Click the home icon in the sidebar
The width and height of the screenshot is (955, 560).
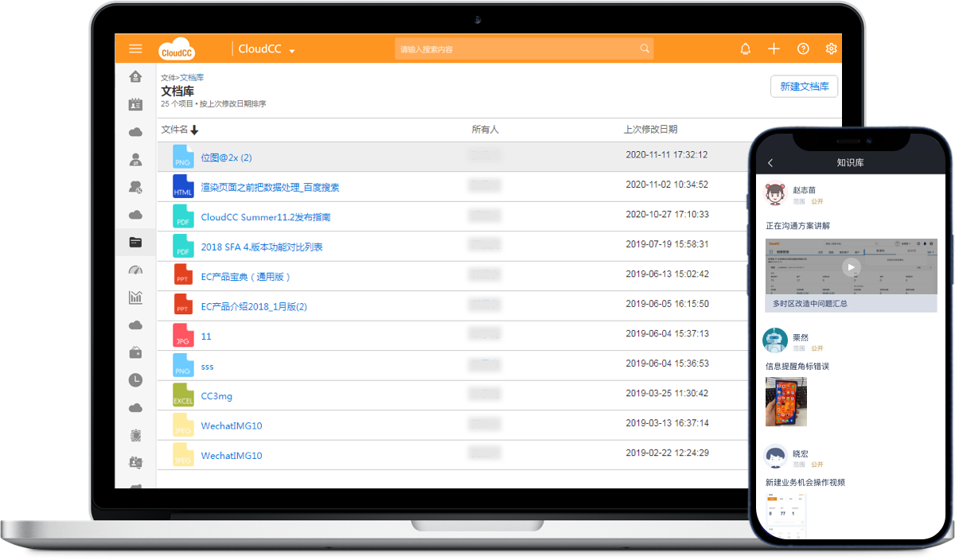click(x=135, y=76)
